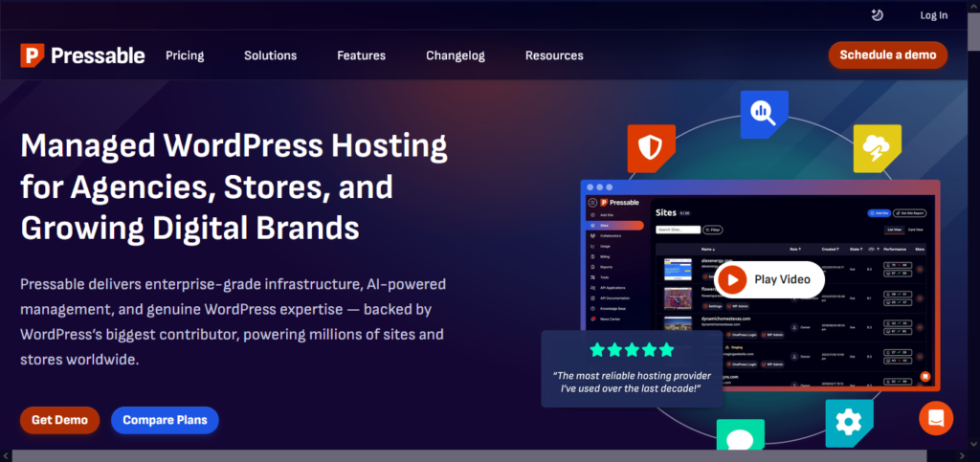
Task: Open the Resources menu
Action: coord(554,55)
